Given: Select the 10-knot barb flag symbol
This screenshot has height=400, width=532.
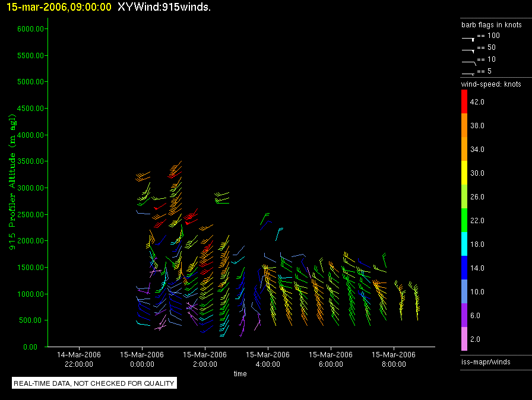Looking at the screenshot, I should point(468,61).
